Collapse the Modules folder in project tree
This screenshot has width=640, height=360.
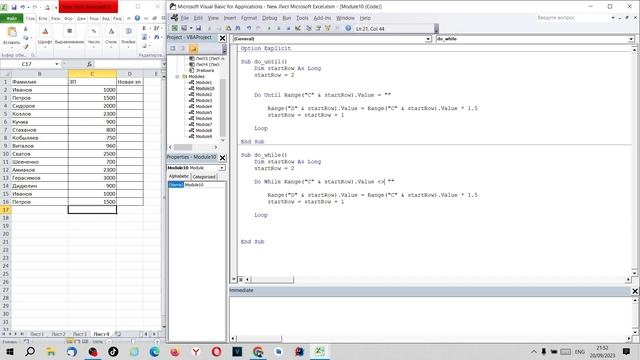pos(177,76)
